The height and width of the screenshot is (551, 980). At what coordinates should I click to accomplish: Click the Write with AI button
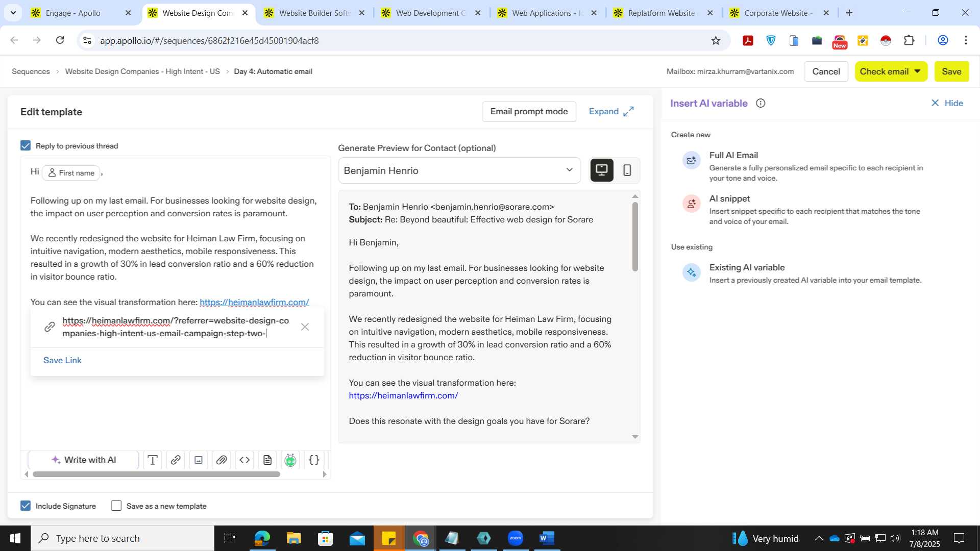coord(84,460)
